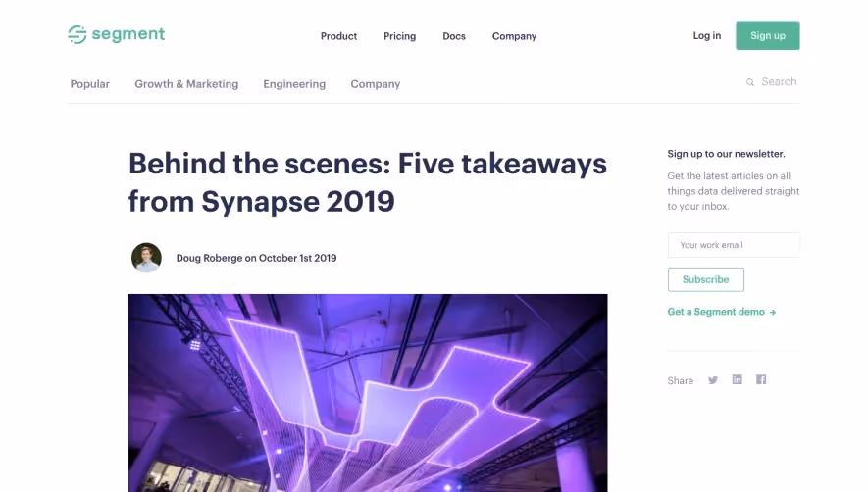Click the 'Sign up to our newsletter.' heading

727,154
